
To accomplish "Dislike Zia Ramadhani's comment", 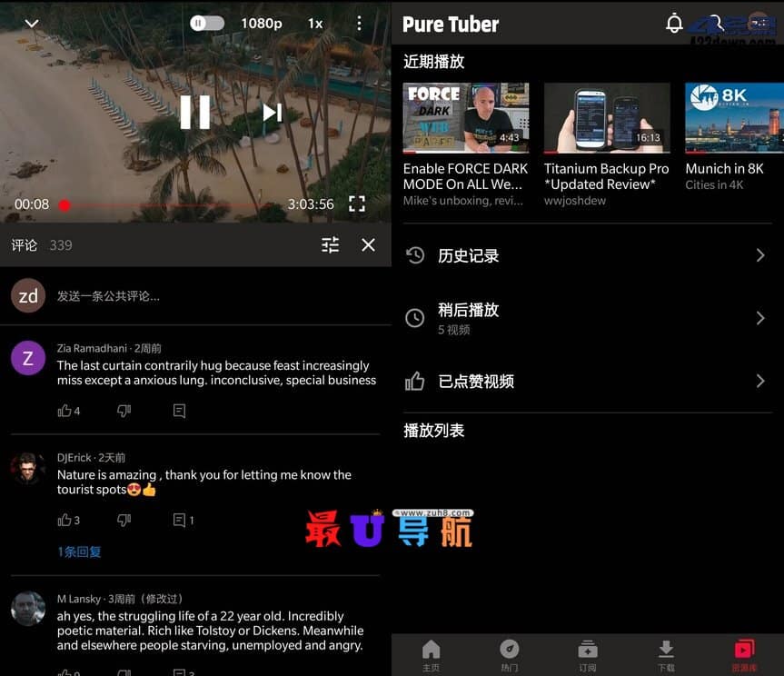I will tap(124, 411).
